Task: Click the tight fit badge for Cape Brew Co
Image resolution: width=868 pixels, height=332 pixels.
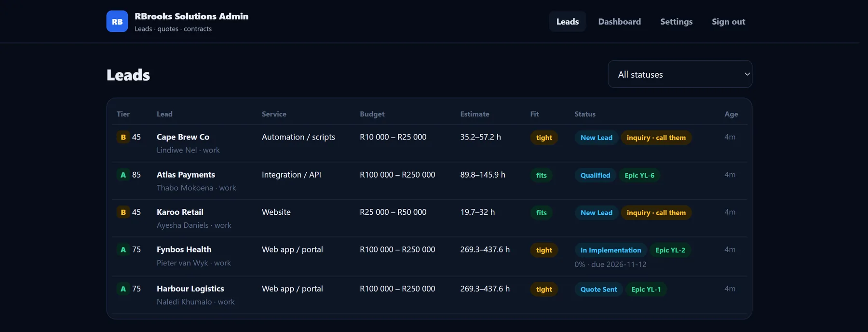Action: (x=544, y=138)
